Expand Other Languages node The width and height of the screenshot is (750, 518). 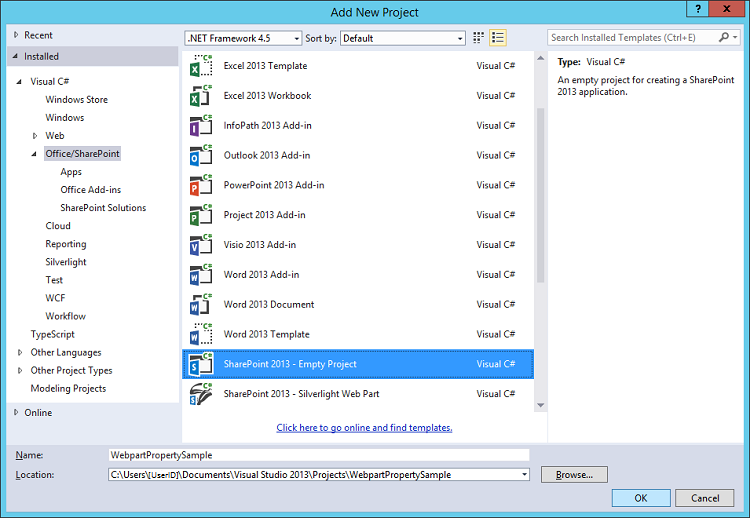(20, 353)
